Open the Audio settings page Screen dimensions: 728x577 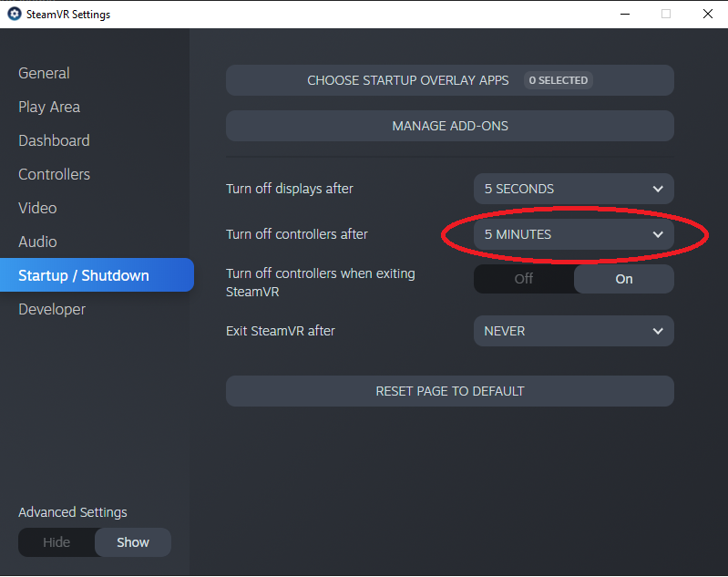[37, 242]
